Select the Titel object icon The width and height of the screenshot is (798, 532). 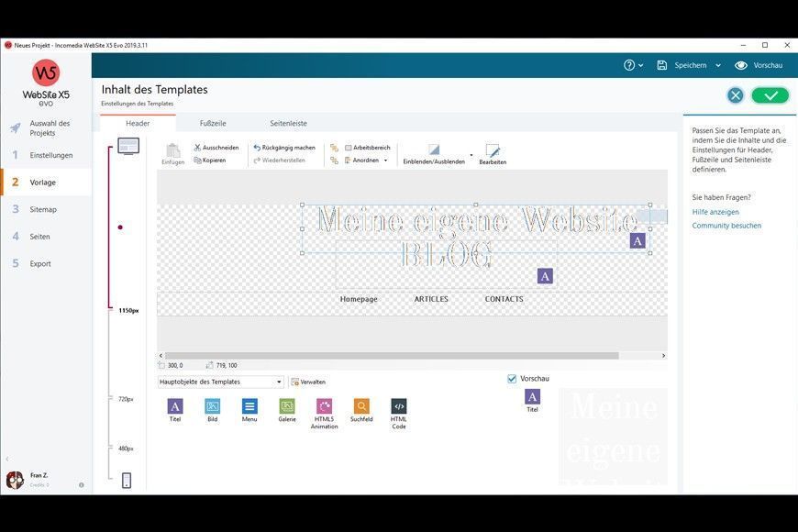175,405
